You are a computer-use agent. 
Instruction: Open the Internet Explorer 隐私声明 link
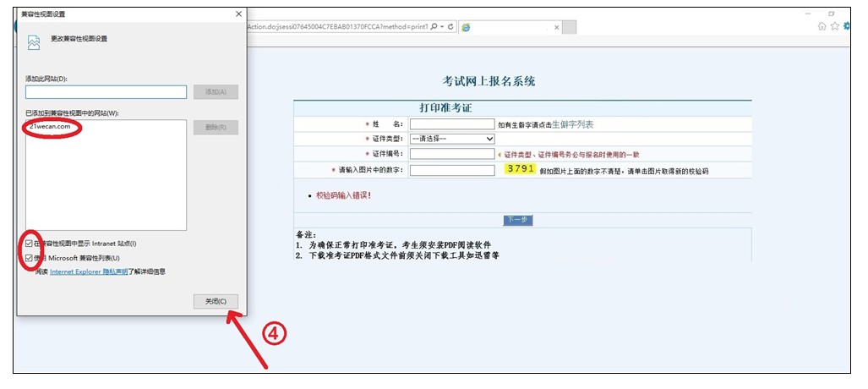pyautogui.click(x=89, y=271)
